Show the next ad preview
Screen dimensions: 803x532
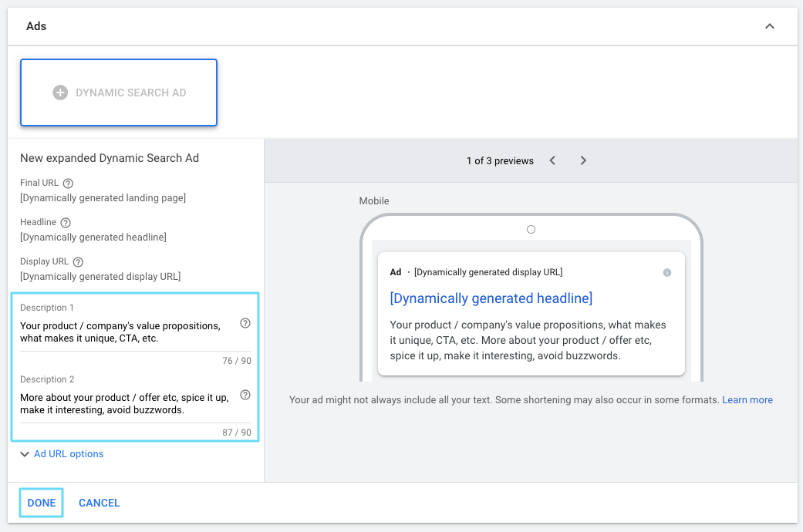(x=583, y=161)
